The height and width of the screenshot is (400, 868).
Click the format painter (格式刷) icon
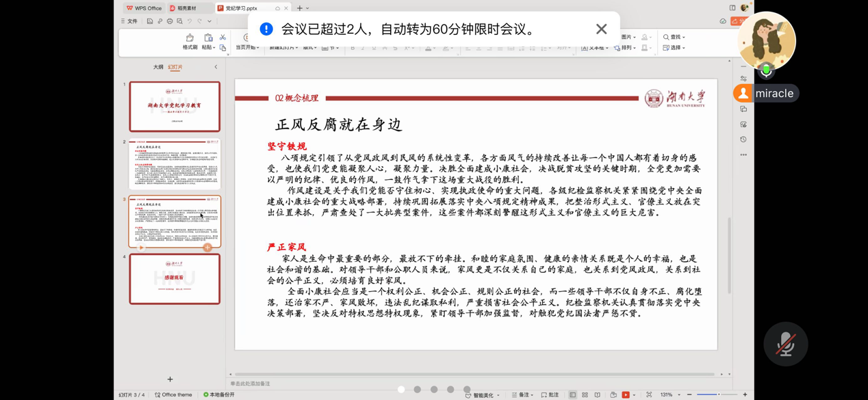[190, 41]
